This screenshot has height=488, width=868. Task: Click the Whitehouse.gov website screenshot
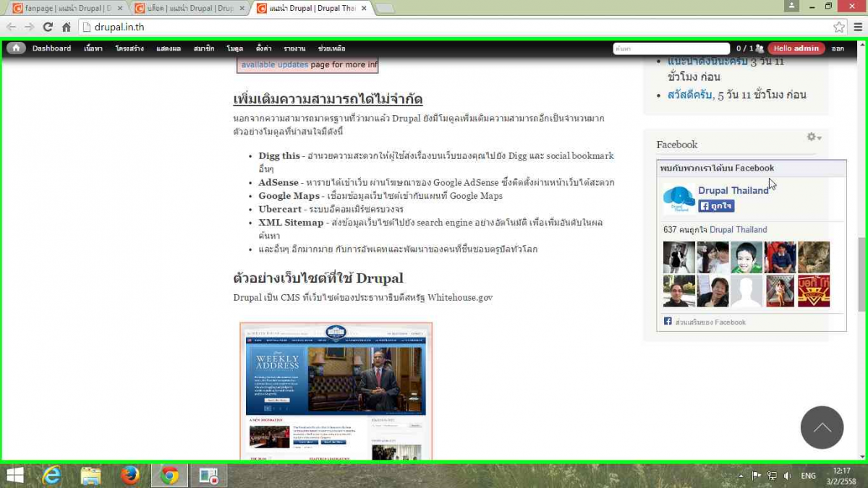tap(336, 391)
